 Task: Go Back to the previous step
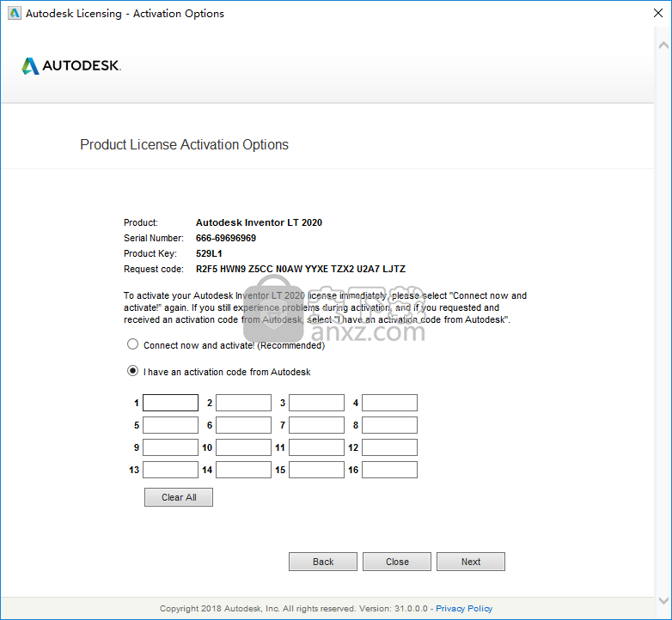(x=323, y=562)
